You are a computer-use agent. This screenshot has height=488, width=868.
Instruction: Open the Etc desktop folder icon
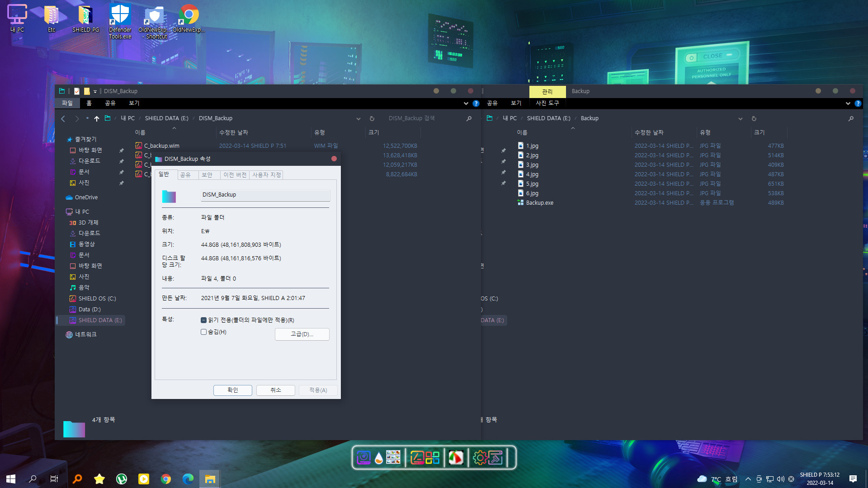click(x=52, y=19)
